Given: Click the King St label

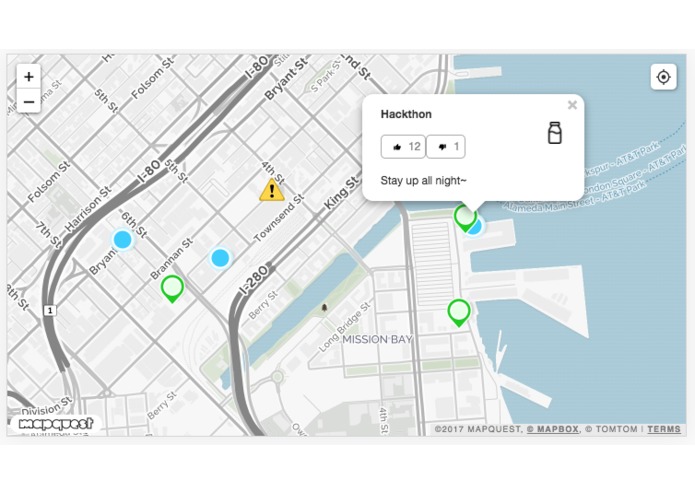Looking at the screenshot, I should click(x=341, y=194).
